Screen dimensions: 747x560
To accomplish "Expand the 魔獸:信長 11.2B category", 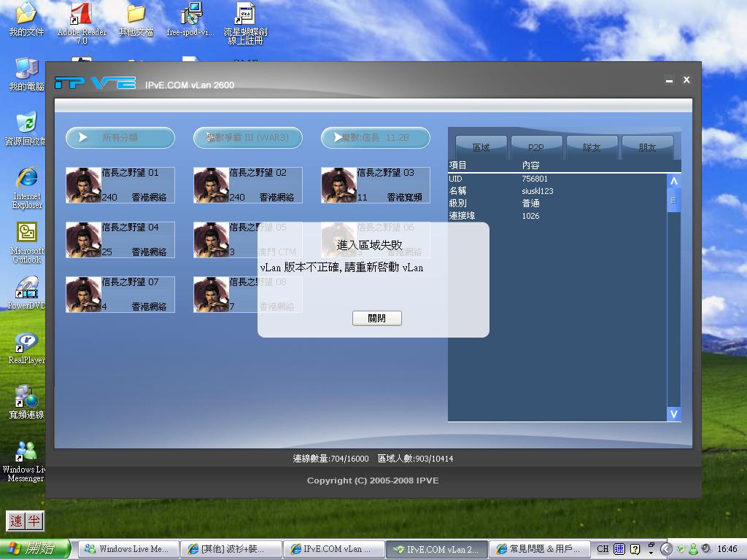I will click(x=376, y=137).
